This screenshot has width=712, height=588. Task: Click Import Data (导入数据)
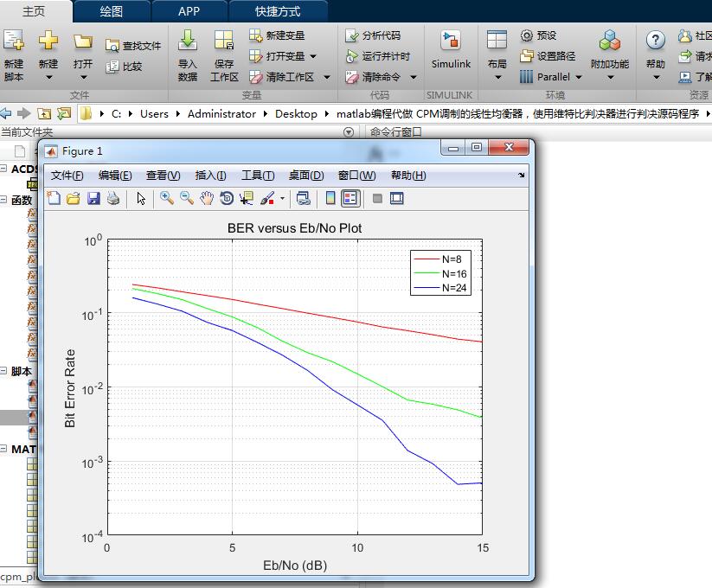tap(188, 55)
